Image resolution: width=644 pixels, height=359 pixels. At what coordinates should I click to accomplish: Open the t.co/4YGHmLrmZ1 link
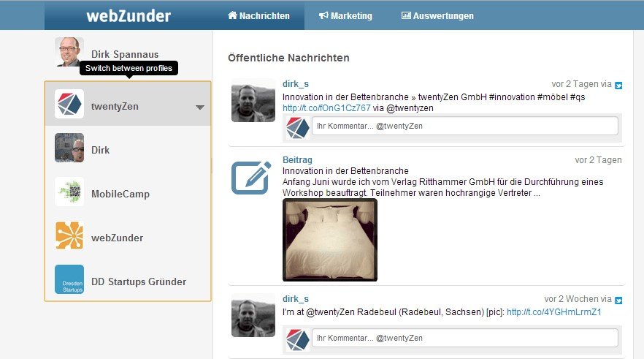click(554, 312)
